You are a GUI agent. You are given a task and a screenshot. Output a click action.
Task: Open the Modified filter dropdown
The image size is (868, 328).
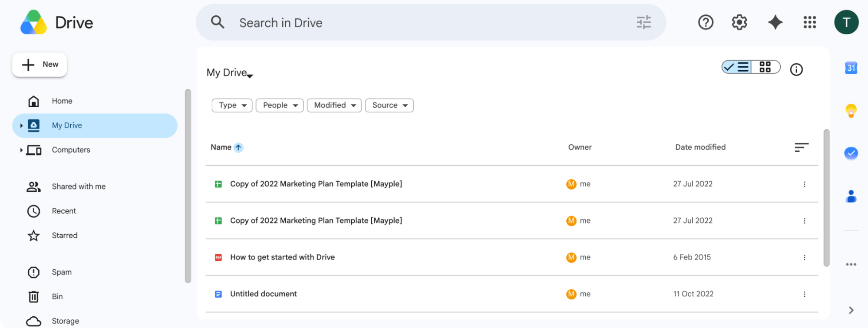(334, 105)
